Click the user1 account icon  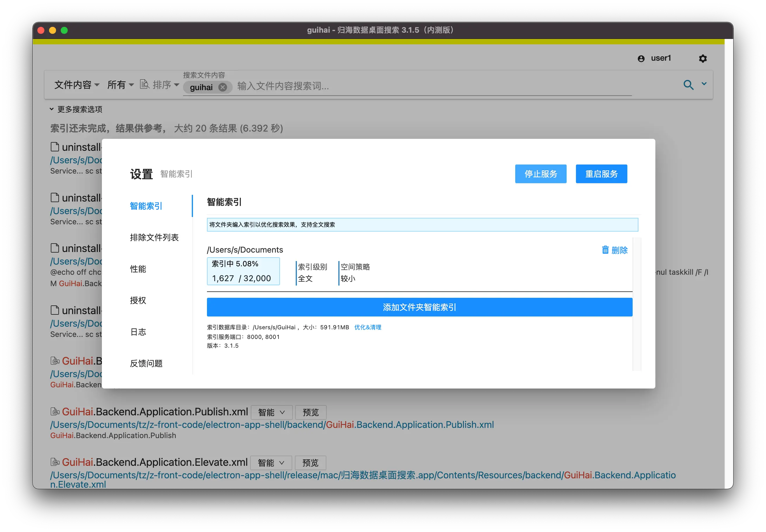coord(641,59)
